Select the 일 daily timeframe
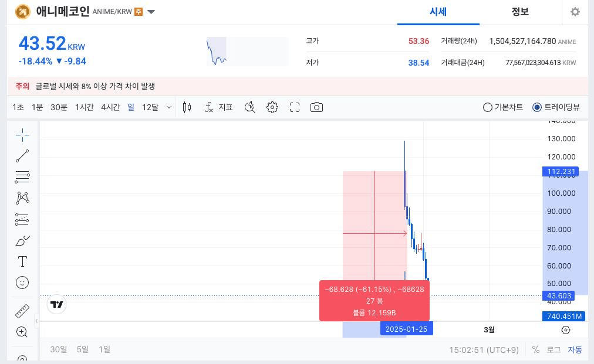Screen dimensions: 594x364 pyautogui.click(x=131, y=107)
